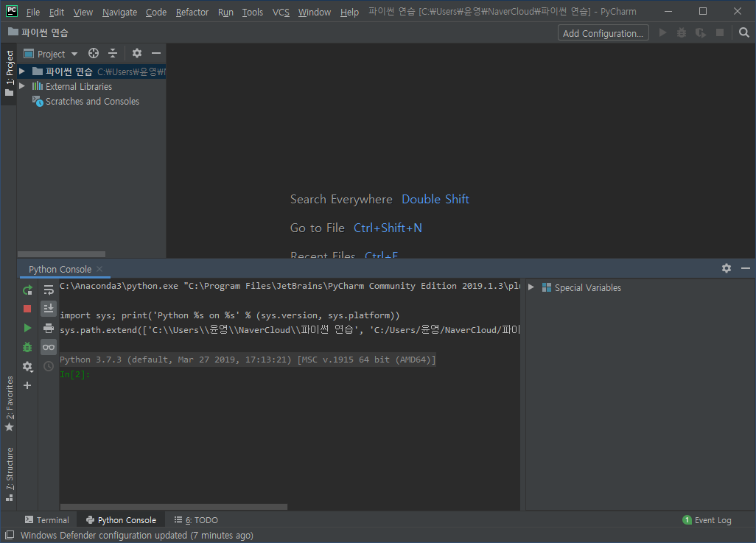Open Project panel gear options

[x=137, y=53]
